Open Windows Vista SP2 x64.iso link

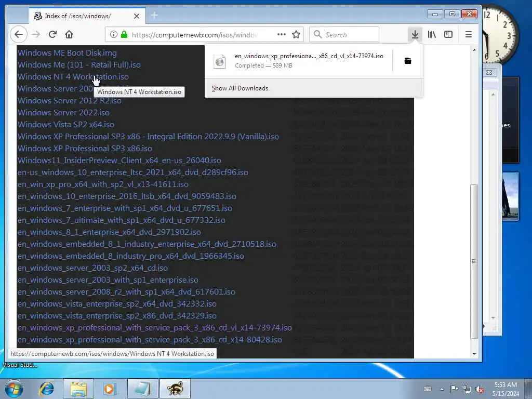pos(66,125)
